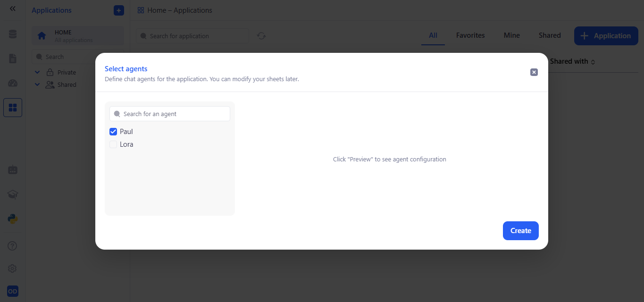Expand the Private folder tree item

[x=37, y=72]
